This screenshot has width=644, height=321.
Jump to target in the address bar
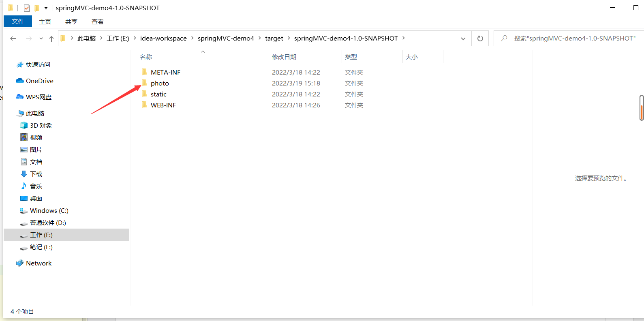tap(274, 38)
